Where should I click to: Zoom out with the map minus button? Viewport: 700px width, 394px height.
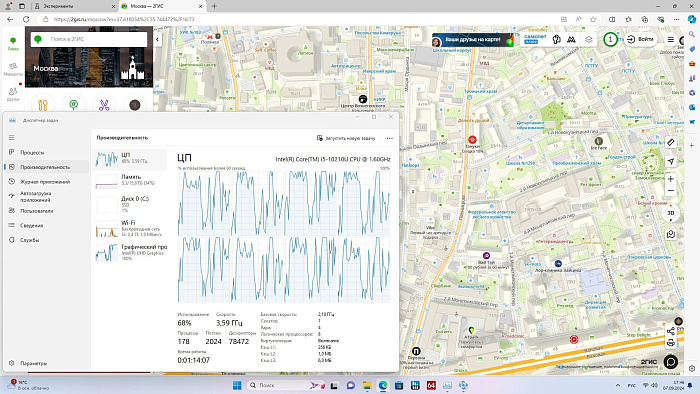671,191
